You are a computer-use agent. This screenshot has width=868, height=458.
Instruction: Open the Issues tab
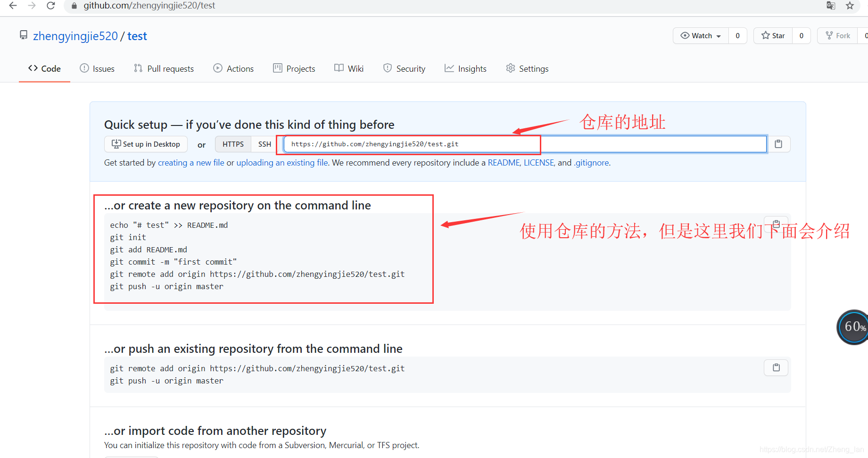pyautogui.click(x=97, y=68)
